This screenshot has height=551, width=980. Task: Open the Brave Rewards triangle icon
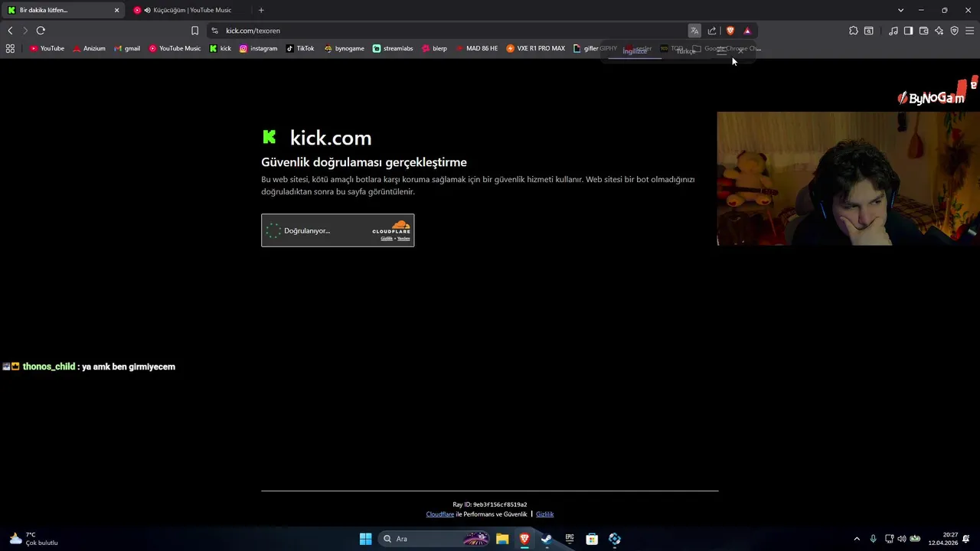pyautogui.click(x=747, y=31)
